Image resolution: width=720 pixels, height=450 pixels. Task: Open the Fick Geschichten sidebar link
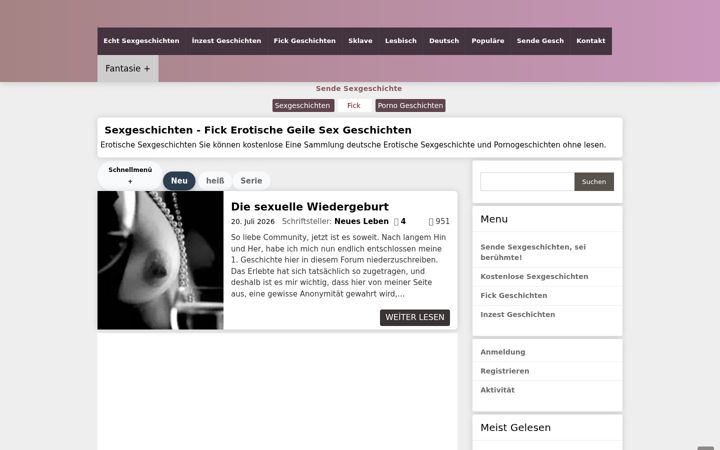514,296
